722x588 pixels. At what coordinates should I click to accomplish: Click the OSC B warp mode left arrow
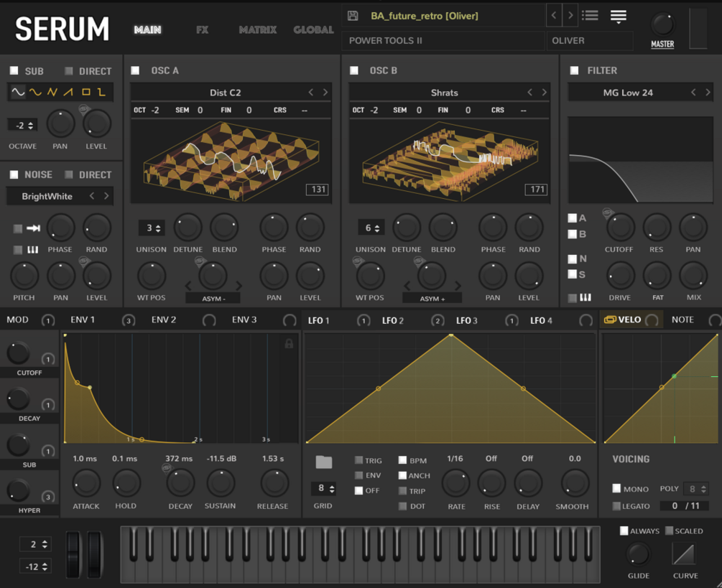(x=407, y=286)
